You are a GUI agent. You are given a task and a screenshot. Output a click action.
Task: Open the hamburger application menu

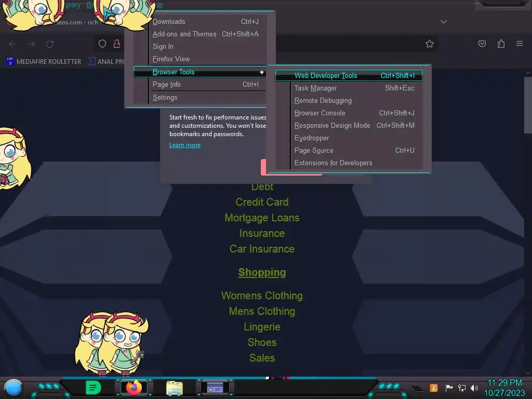520,44
